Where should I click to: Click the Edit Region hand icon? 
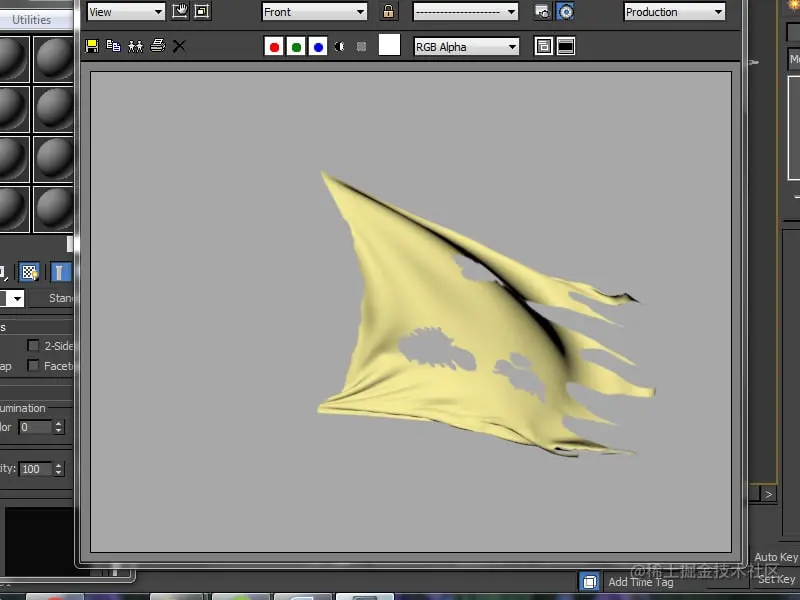coord(180,11)
